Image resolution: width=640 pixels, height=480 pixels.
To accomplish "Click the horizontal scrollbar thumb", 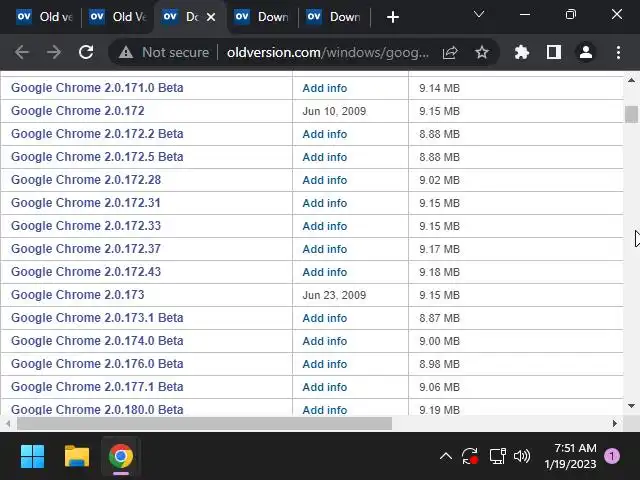I will pyautogui.click(x=204, y=424).
